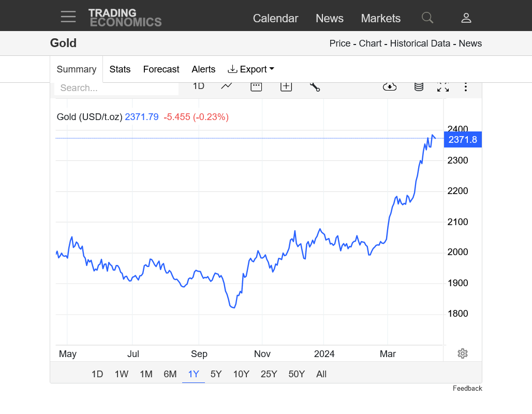Select the 1W time range
The width and height of the screenshot is (532, 414).
tap(122, 374)
